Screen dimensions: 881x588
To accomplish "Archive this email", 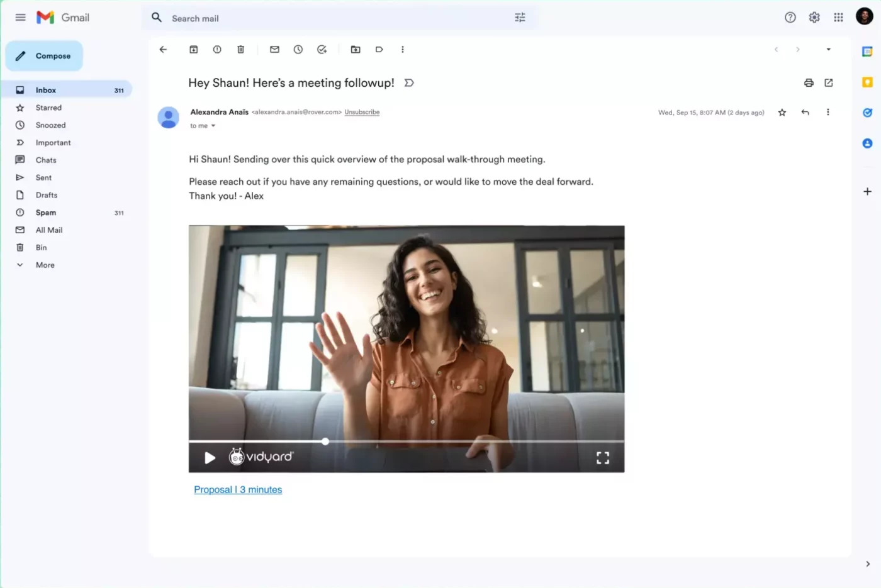I will [194, 50].
